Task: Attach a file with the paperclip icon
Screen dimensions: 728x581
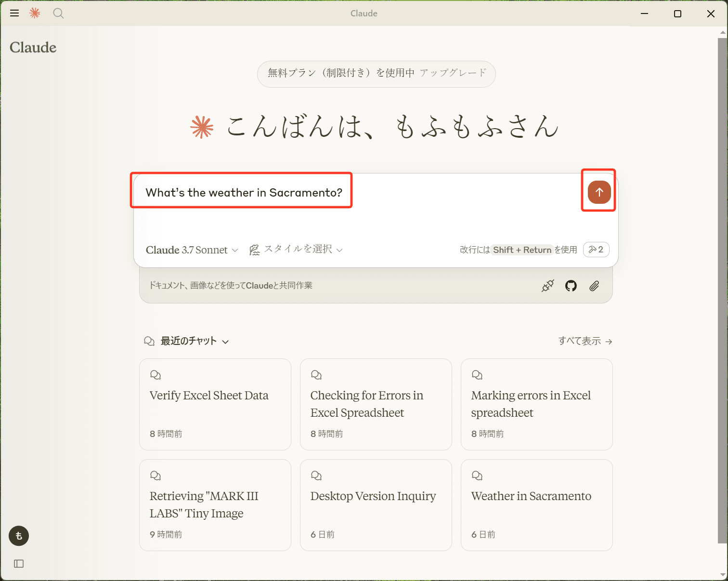Action: 594,285
